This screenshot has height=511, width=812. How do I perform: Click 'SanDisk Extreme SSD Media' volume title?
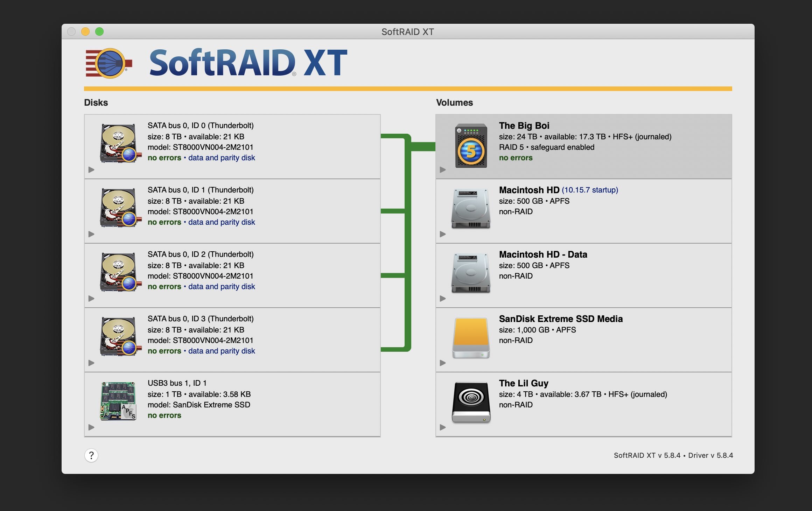pos(561,318)
